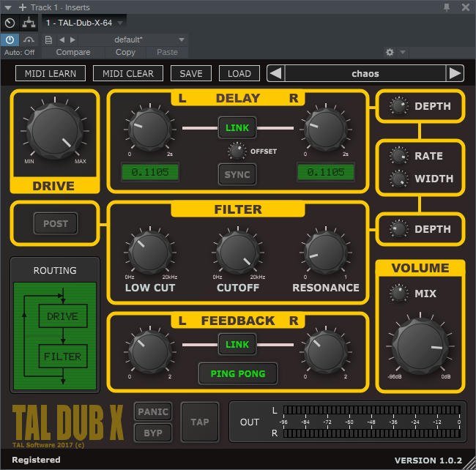Toggle the SYNC button
The width and height of the screenshot is (476, 470).
pyautogui.click(x=237, y=174)
